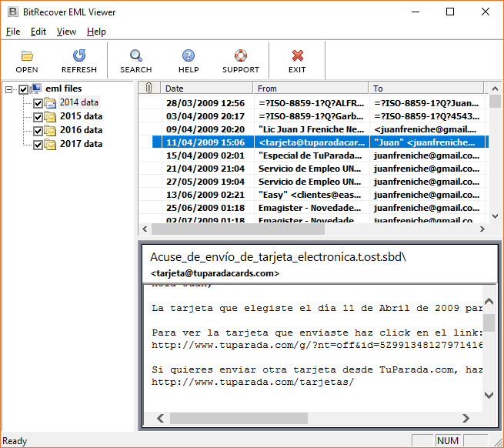Click the EXIT red cross icon
The height and width of the screenshot is (448, 504).
point(297,55)
